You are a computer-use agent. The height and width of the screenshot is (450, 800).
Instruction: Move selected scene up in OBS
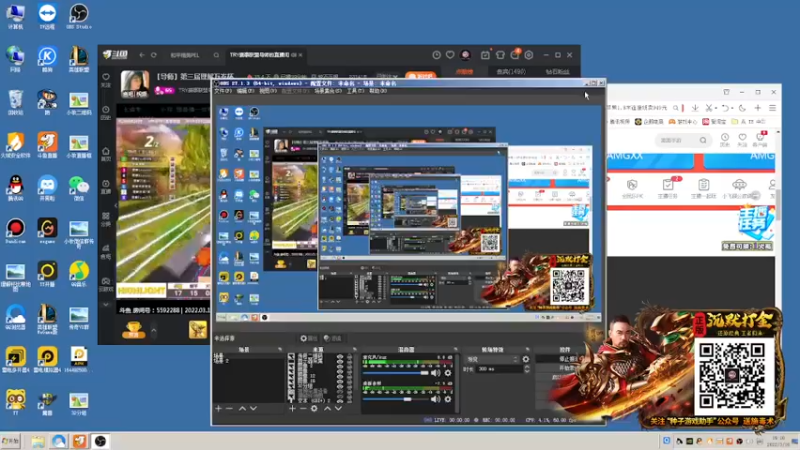(242, 409)
